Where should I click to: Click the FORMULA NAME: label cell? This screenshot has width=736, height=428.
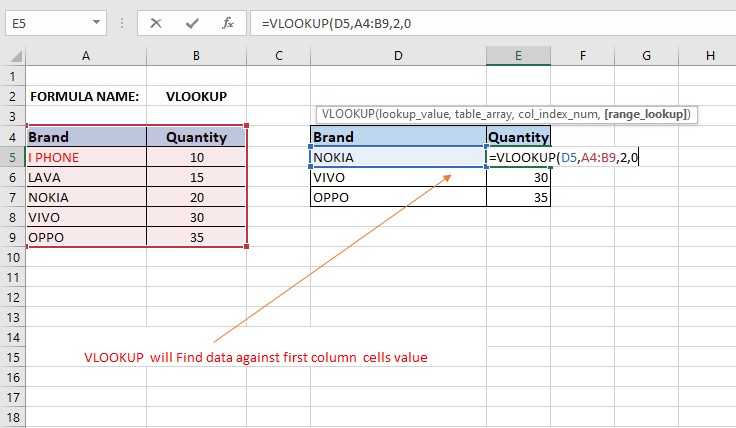click(85, 96)
